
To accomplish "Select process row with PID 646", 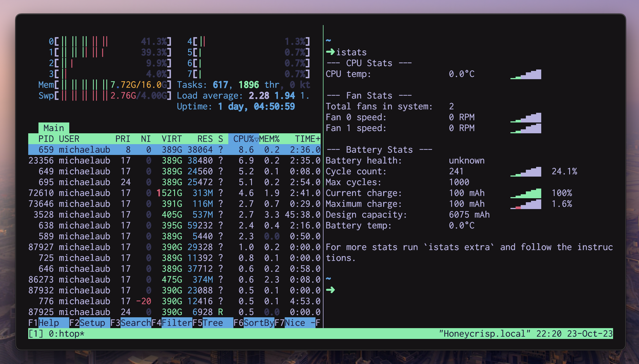I will coord(174,269).
